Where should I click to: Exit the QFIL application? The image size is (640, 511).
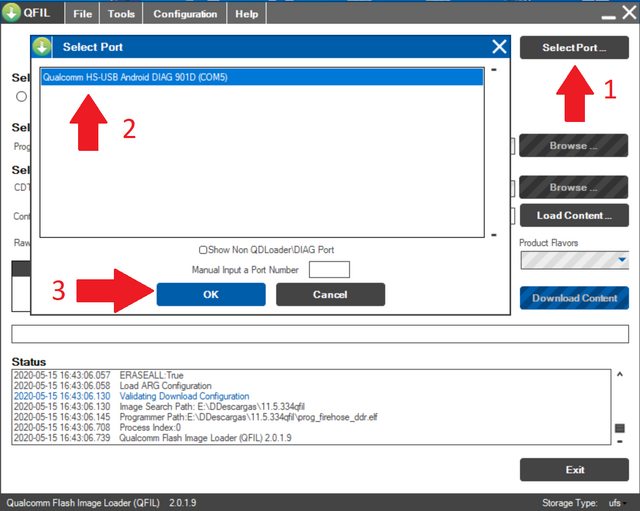click(x=574, y=470)
